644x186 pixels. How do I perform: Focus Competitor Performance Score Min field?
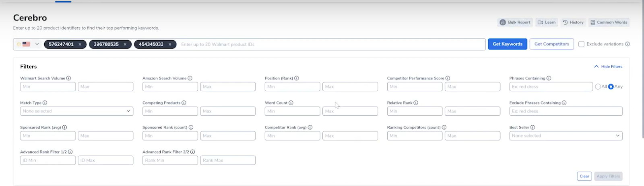[x=415, y=87]
